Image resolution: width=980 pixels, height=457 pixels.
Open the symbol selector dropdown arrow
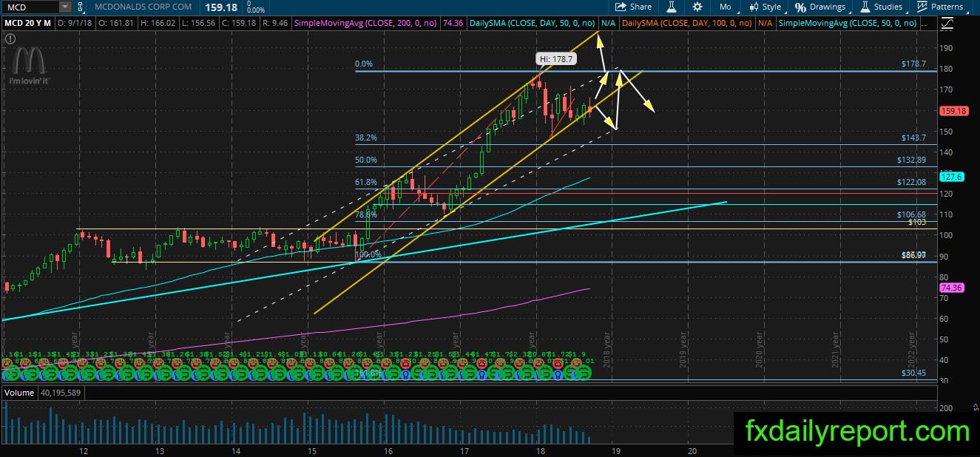tap(66, 7)
